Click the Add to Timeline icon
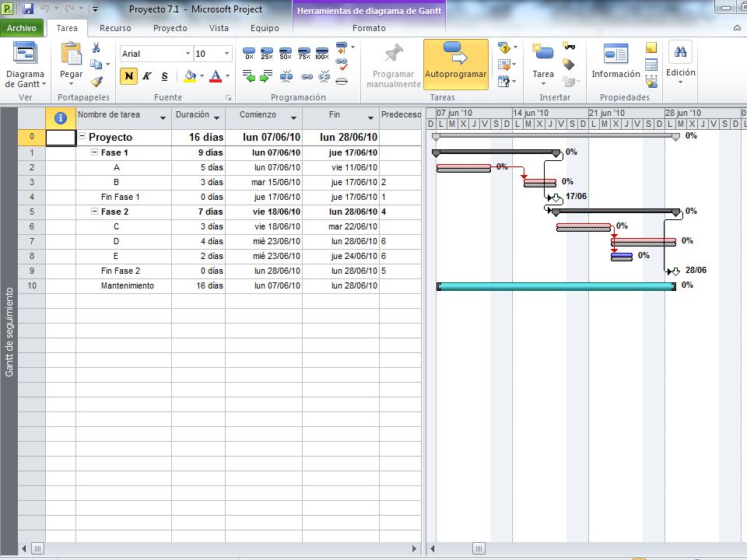Image resolution: width=747 pixels, height=560 pixels. click(x=651, y=82)
